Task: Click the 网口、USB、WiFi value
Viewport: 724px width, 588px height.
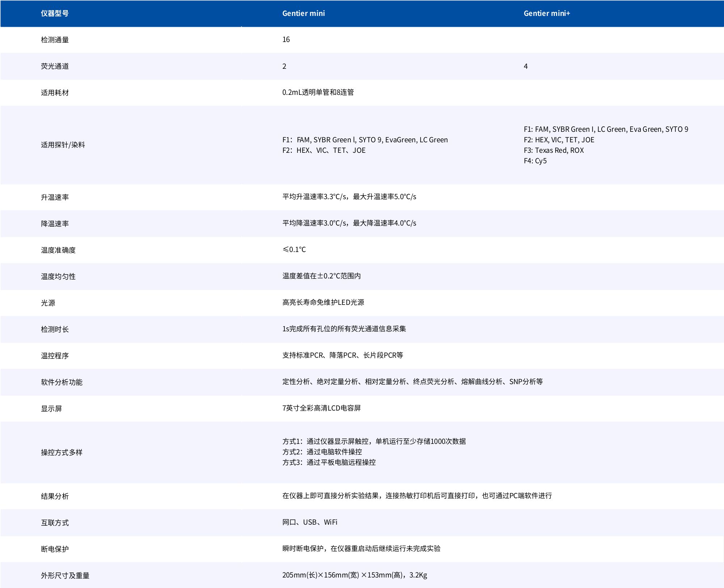Action: [x=310, y=522]
